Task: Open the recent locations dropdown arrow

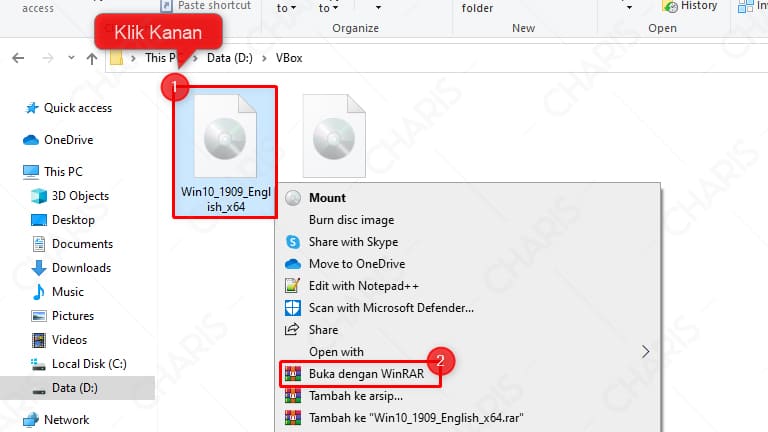Action: click(x=72, y=58)
